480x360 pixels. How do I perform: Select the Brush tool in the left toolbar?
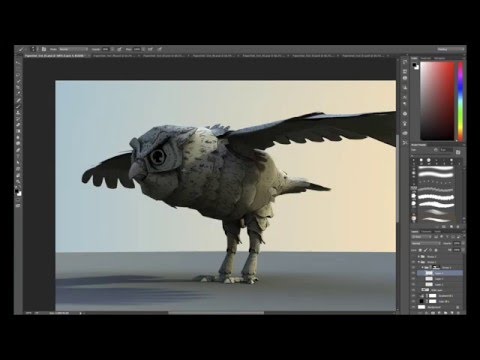point(19,107)
